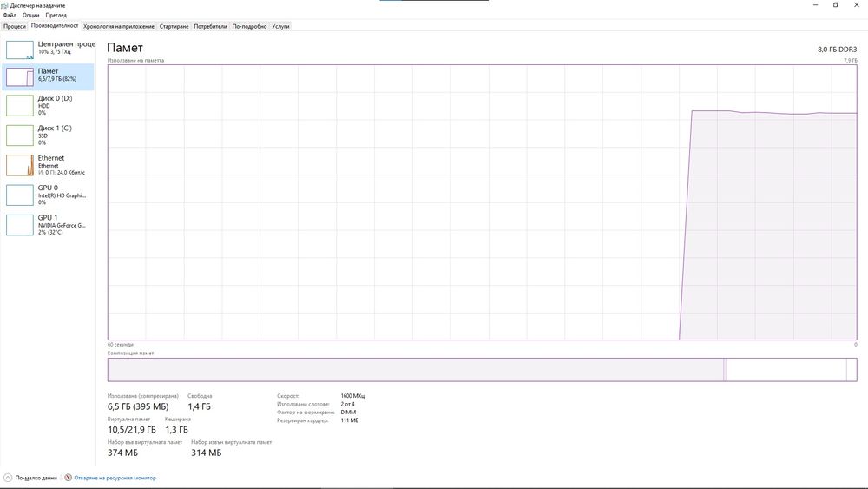Click the resource monitor icon
This screenshot has width=868, height=489.
click(68, 478)
